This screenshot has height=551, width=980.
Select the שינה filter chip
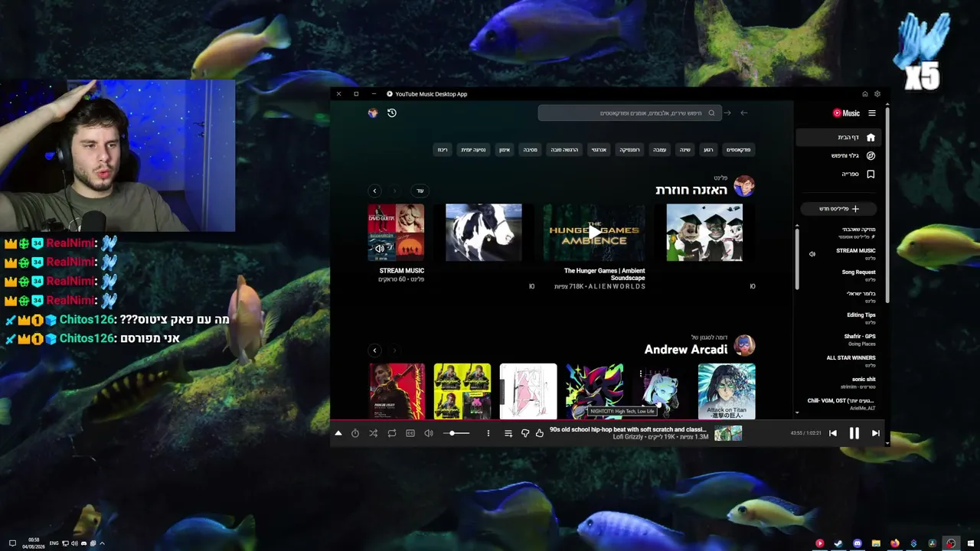point(685,150)
